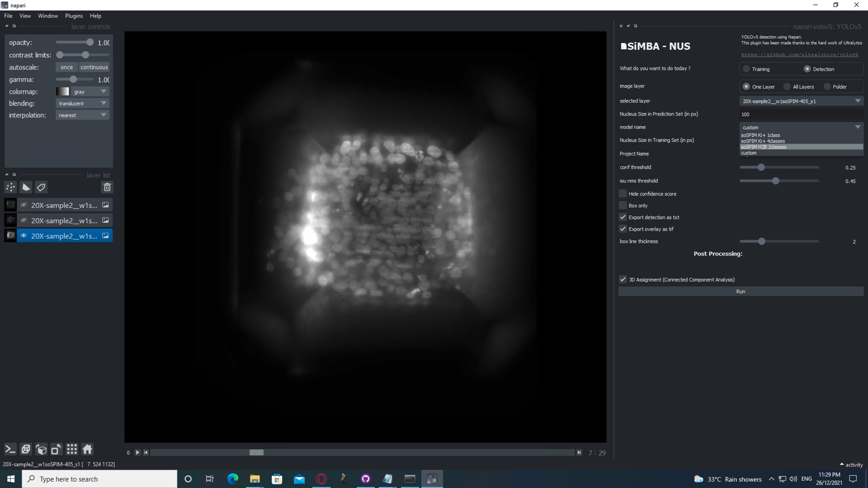This screenshot has height=488, width=868.
Task: Add a new labels layer
Action: [x=41, y=187]
